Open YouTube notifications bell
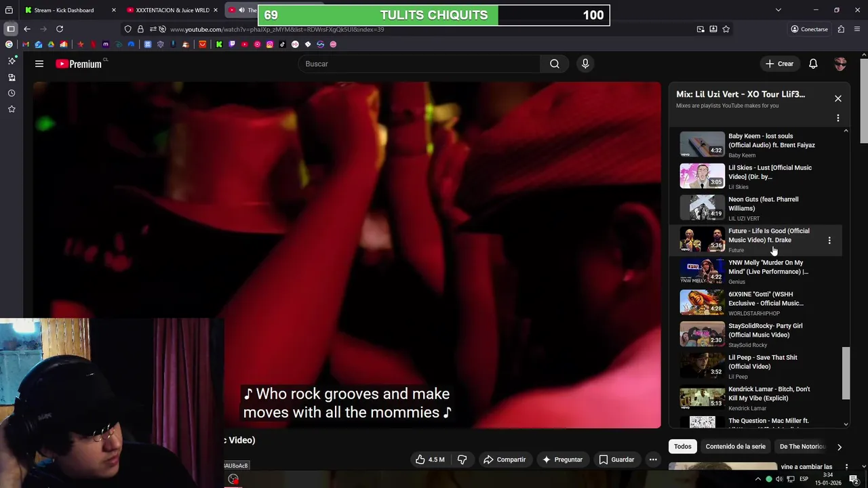The image size is (868, 488). click(813, 64)
